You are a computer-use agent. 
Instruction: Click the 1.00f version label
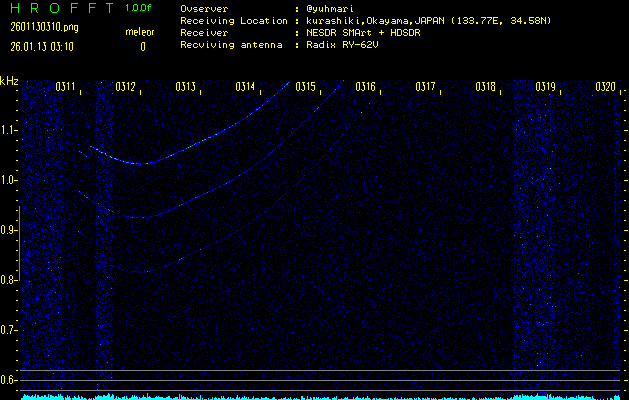[139, 8]
